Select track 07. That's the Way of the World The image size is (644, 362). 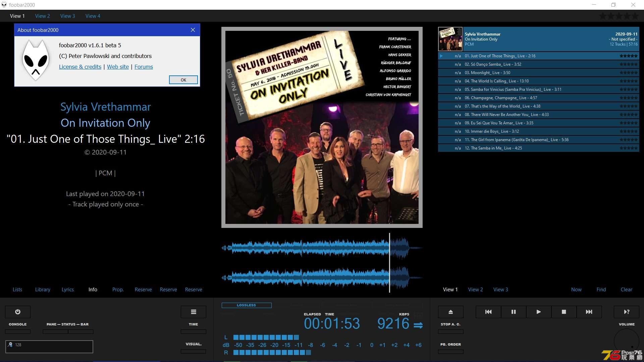538,106
